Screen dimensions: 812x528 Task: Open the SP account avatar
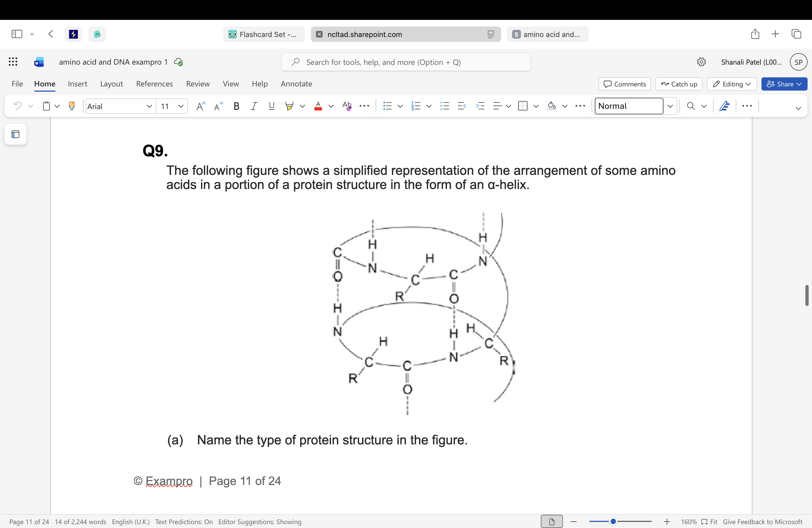[x=798, y=62]
